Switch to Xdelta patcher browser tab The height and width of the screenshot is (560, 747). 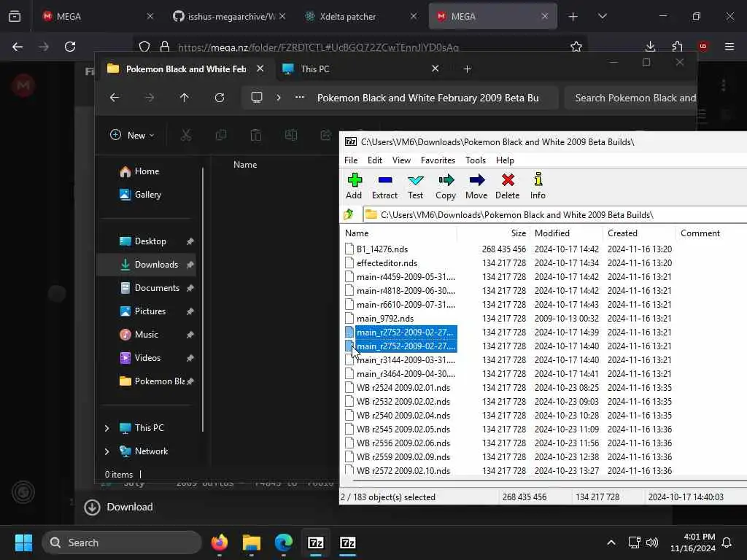click(x=361, y=17)
